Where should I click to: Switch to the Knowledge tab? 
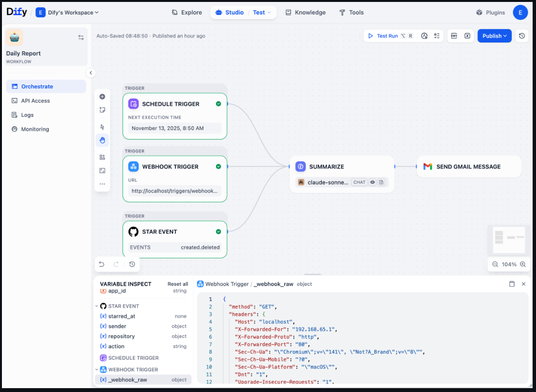(305, 13)
